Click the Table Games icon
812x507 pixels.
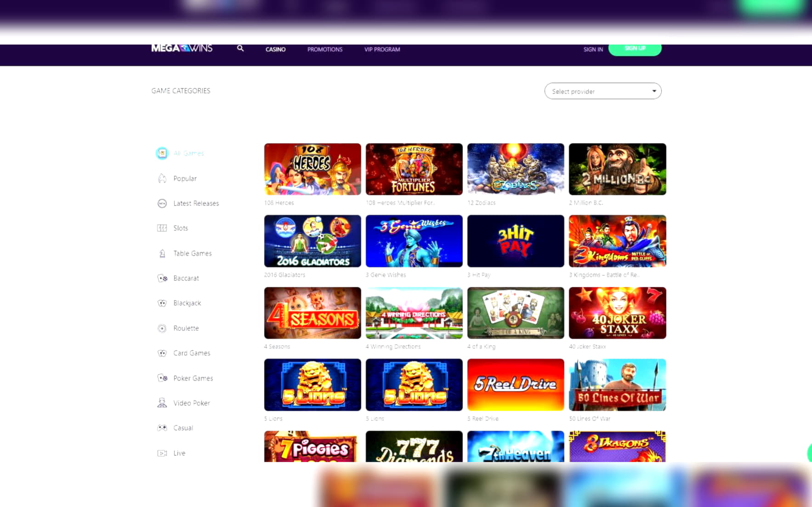[x=162, y=253]
